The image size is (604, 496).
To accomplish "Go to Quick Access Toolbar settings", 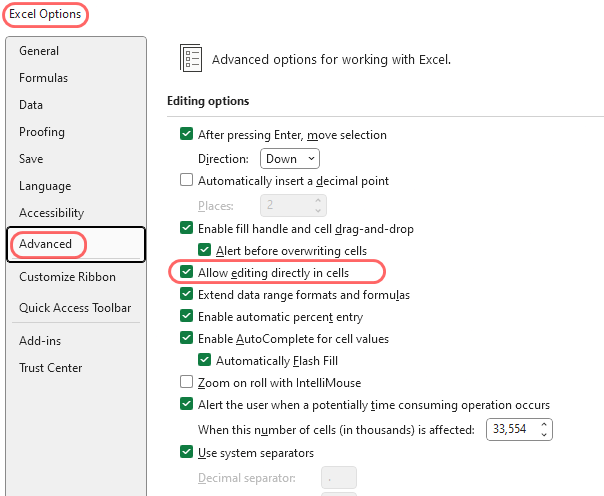I will tap(75, 308).
